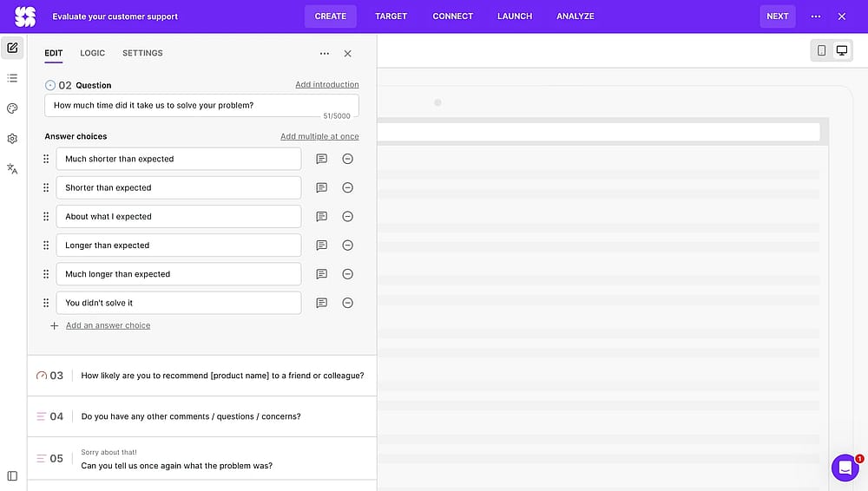Edit the question text field

click(201, 105)
